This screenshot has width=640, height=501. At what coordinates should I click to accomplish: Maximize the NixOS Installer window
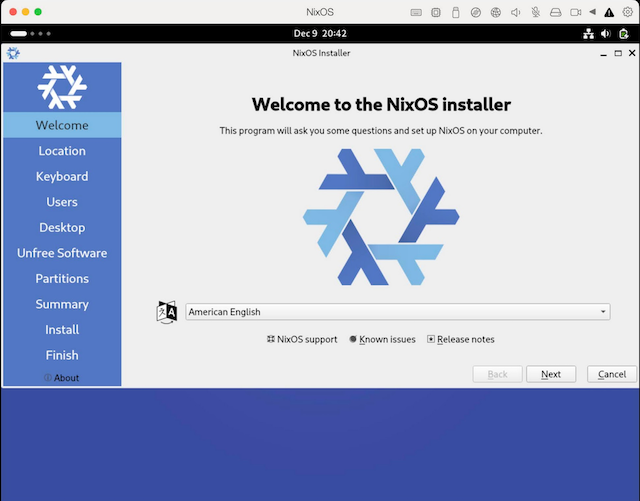click(618, 53)
